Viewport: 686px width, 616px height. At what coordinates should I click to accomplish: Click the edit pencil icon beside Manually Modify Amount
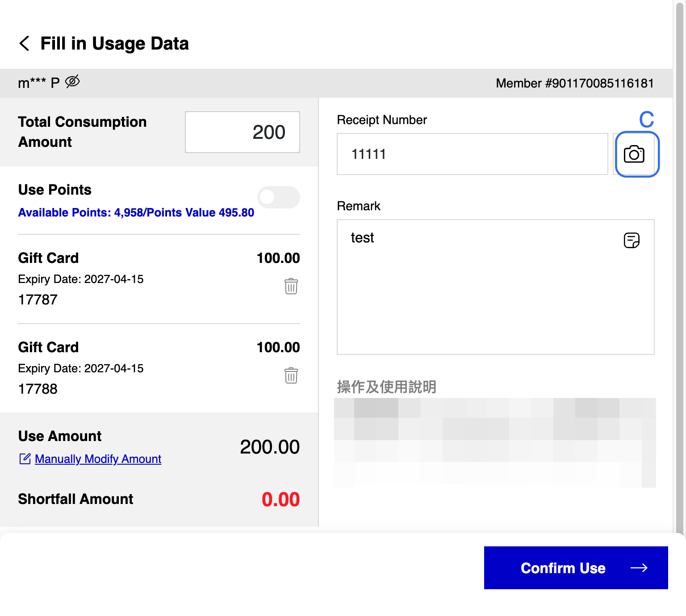pos(25,458)
